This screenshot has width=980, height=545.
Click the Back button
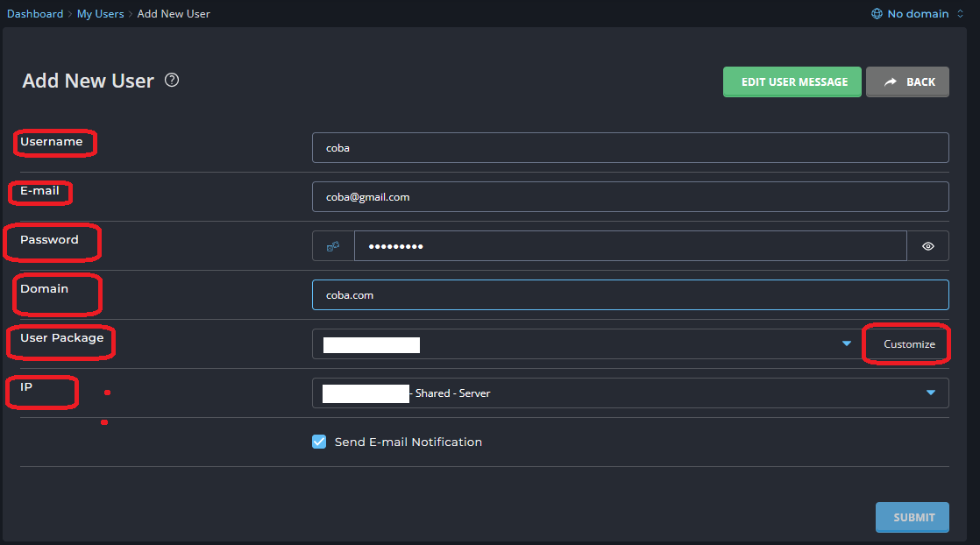[x=907, y=82]
